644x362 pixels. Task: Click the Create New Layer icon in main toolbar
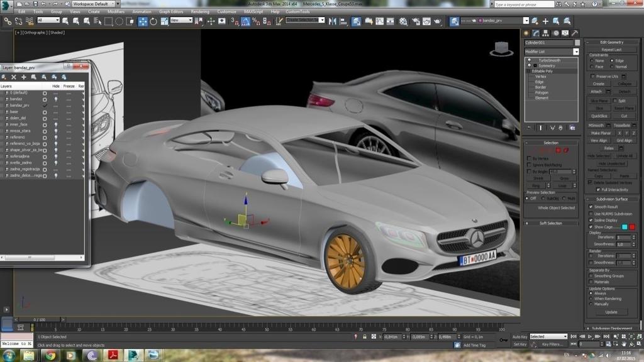[535, 21]
